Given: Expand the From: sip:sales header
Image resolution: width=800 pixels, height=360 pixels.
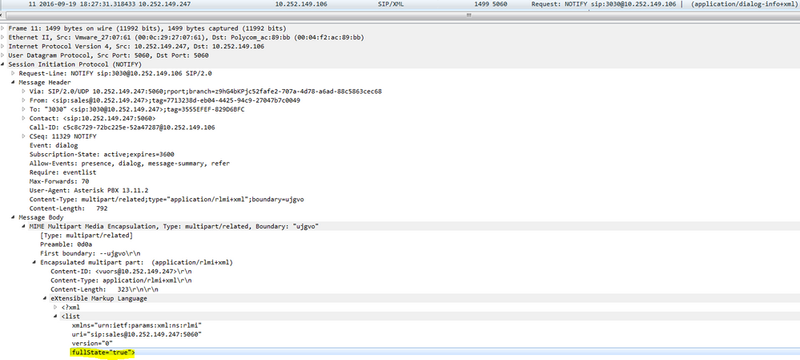Looking at the screenshot, I should [x=24, y=100].
